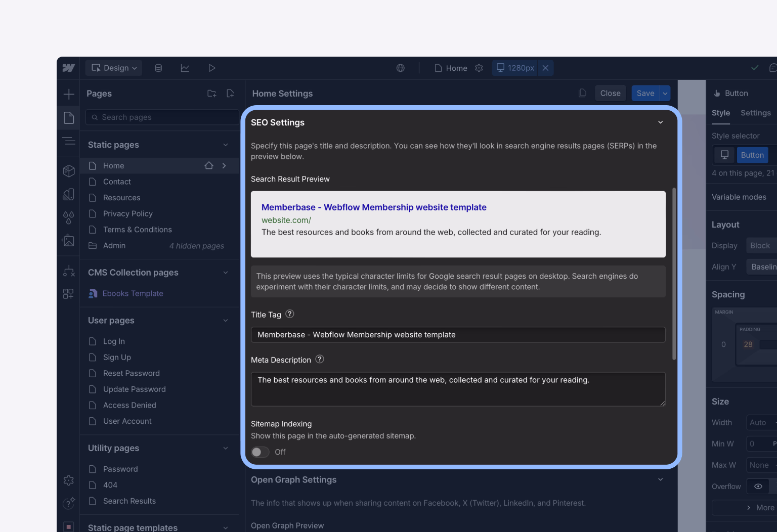Screen dimensions: 777x532
Task: Collapse the Open Graph Settings section
Action: coord(660,479)
